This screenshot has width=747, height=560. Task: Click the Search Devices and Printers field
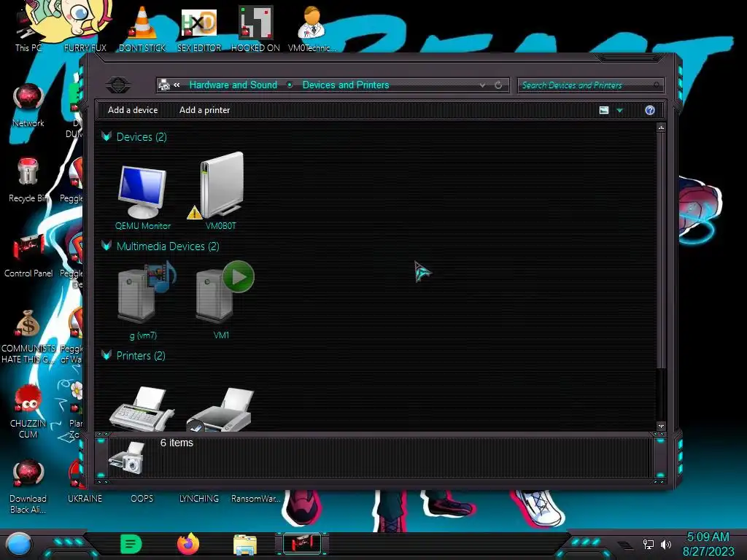(x=589, y=85)
